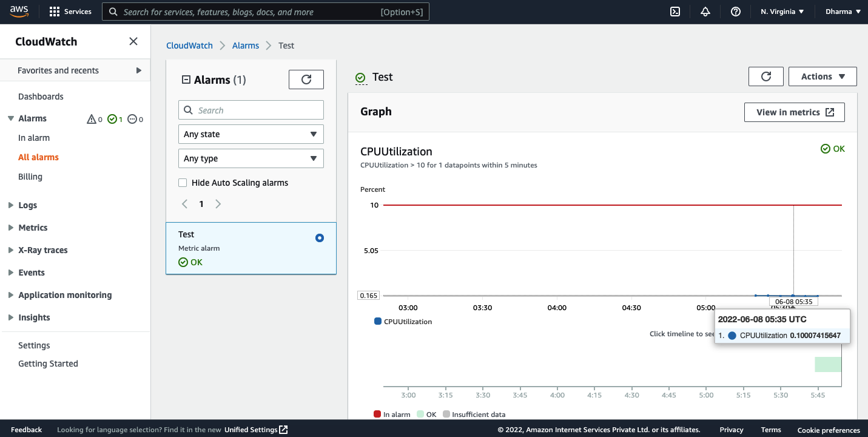
Task: Collapse the Alarms navigation section
Action: tap(11, 118)
